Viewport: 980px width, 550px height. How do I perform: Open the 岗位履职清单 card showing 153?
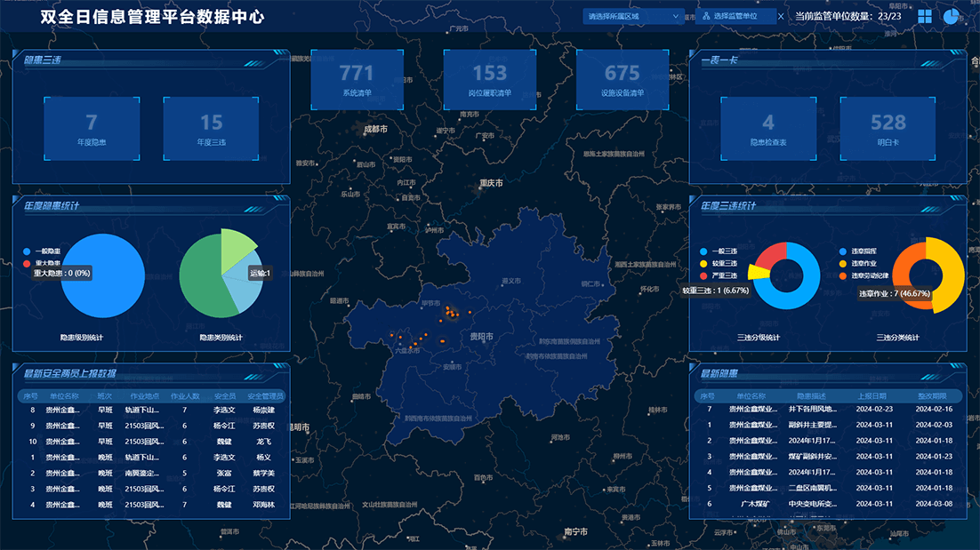coord(489,79)
